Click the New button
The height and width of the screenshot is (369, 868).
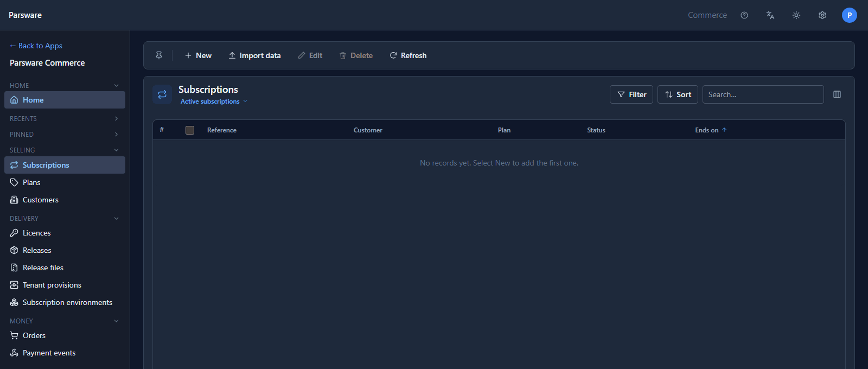(198, 55)
